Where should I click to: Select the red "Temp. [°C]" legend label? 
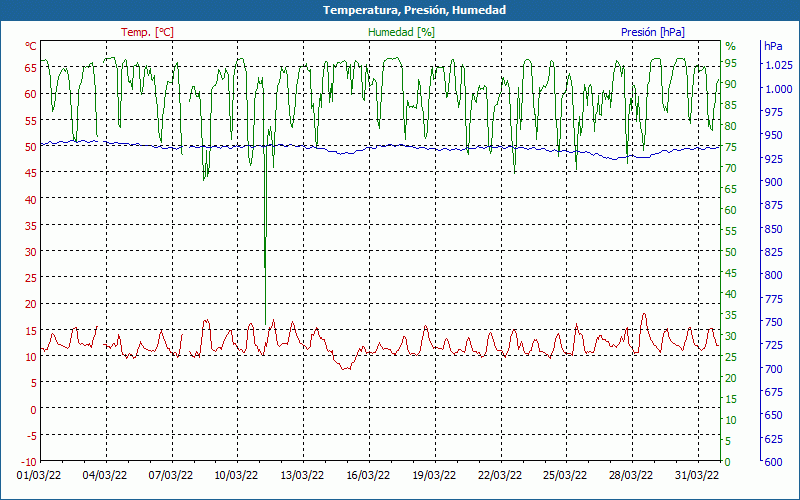[147, 32]
